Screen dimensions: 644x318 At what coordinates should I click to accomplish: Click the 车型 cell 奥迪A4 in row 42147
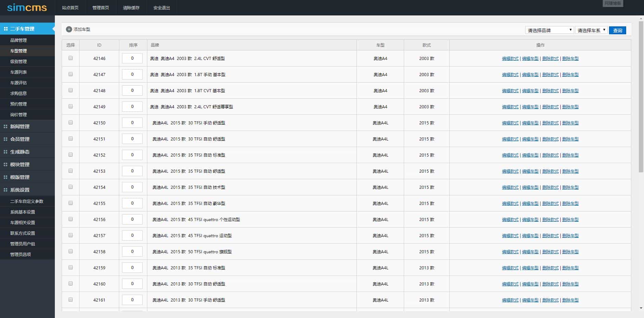click(x=380, y=75)
